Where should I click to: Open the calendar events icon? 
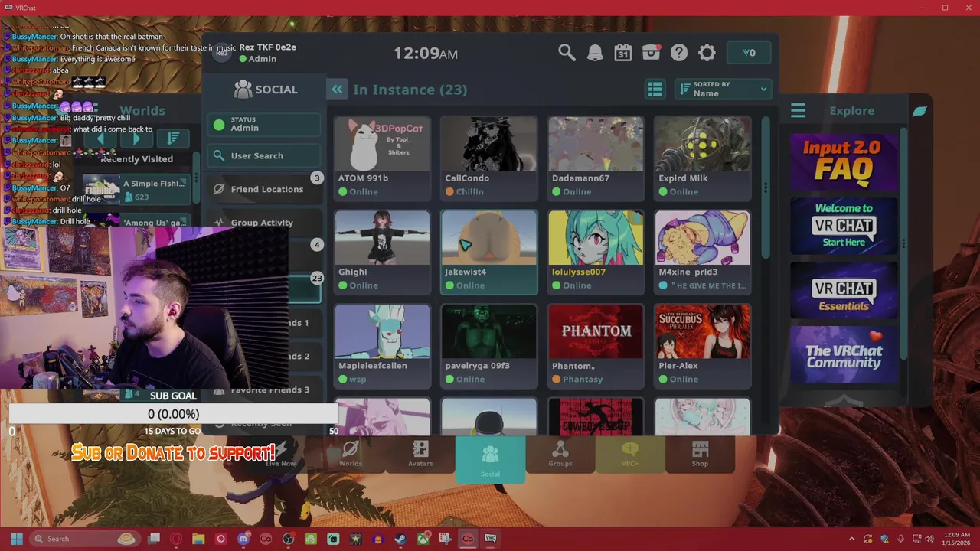pyautogui.click(x=623, y=53)
